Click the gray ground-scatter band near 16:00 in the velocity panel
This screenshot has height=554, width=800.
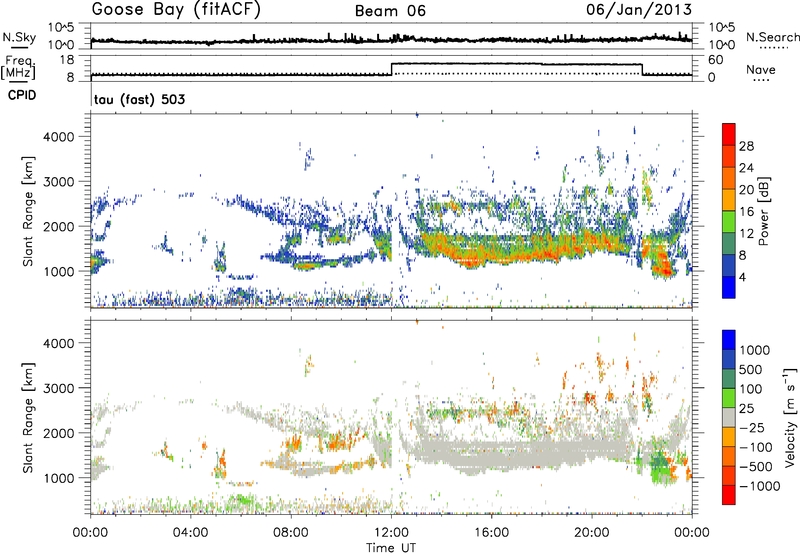click(491, 454)
